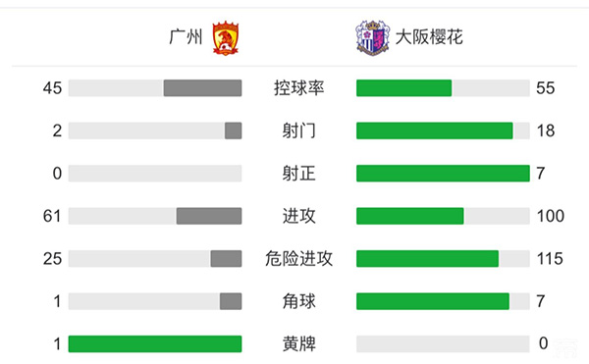Image resolution: width=589 pixels, height=364 pixels.
Task: Click the 进攻 stat label
Action: click(x=298, y=216)
